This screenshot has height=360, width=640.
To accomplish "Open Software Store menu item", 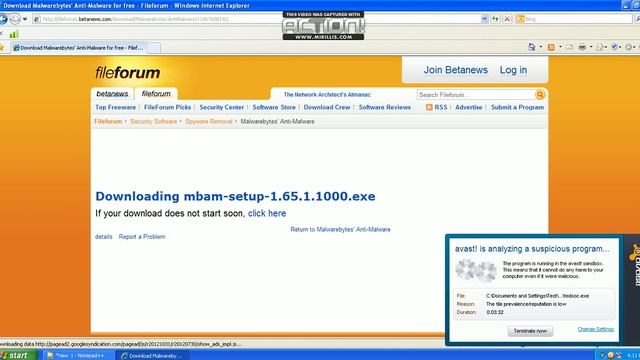I will 274,107.
